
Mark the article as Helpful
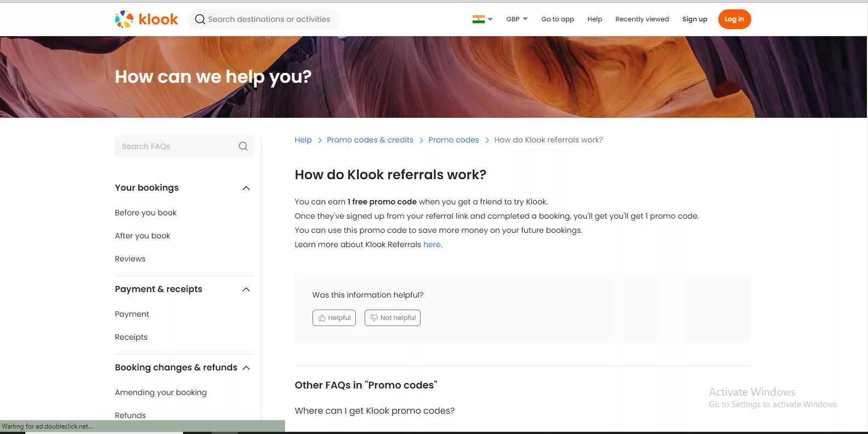[334, 318]
